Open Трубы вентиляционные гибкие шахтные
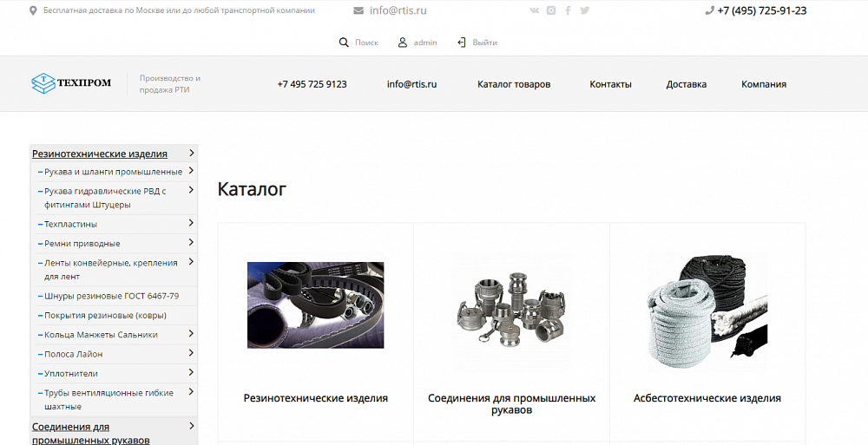Image resolution: width=868 pixels, height=445 pixels. [x=108, y=400]
